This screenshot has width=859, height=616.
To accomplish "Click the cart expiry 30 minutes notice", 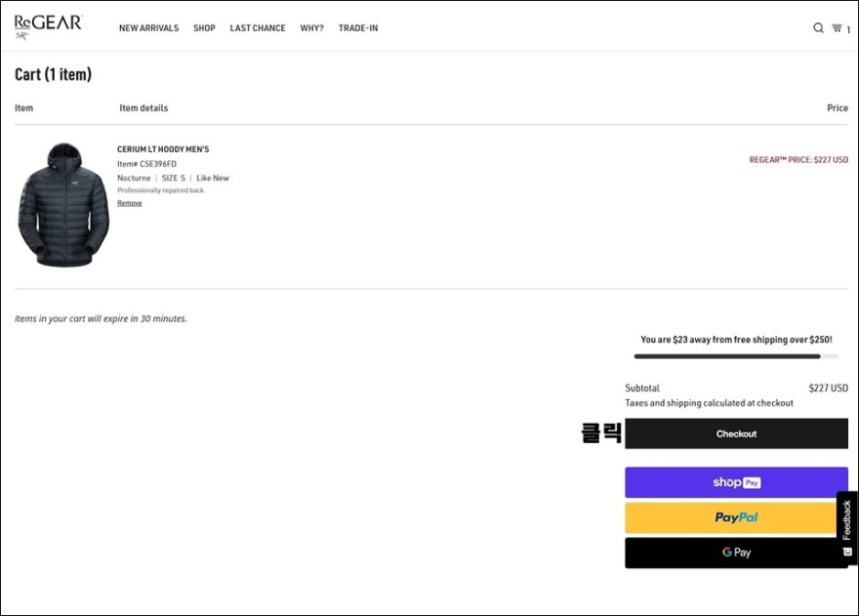I will click(x=101, y=318).
